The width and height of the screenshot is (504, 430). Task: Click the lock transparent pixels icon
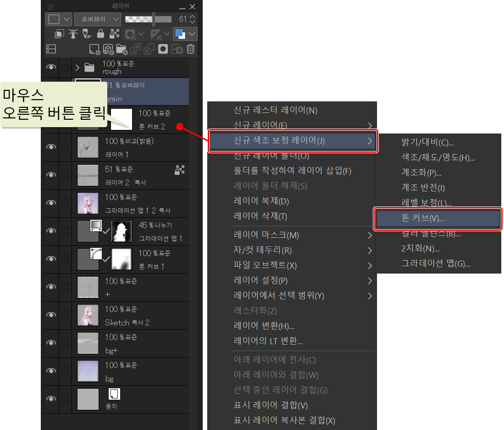pos(115,34)
